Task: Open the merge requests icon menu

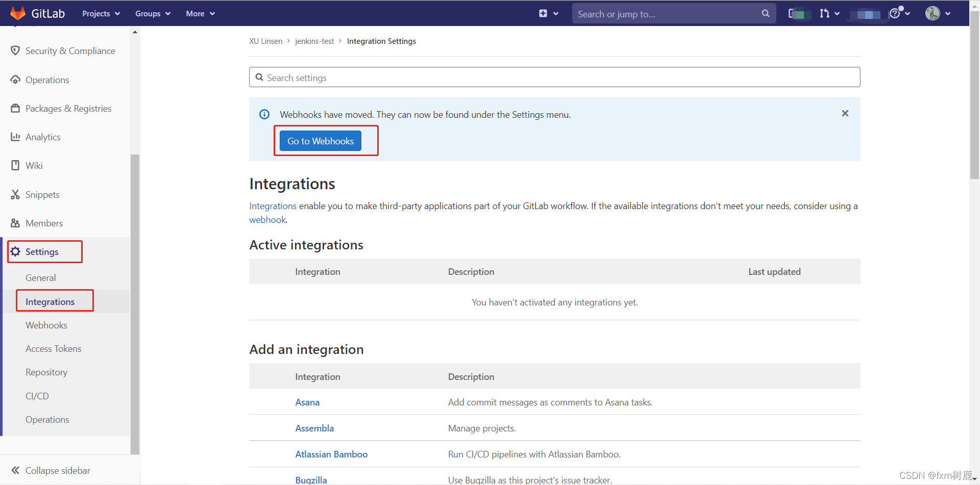Action: click(x=829, y=14)
